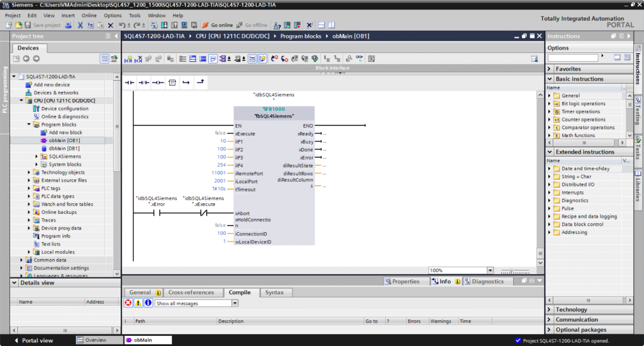Insert a normally closed contact

pos(144,82)
